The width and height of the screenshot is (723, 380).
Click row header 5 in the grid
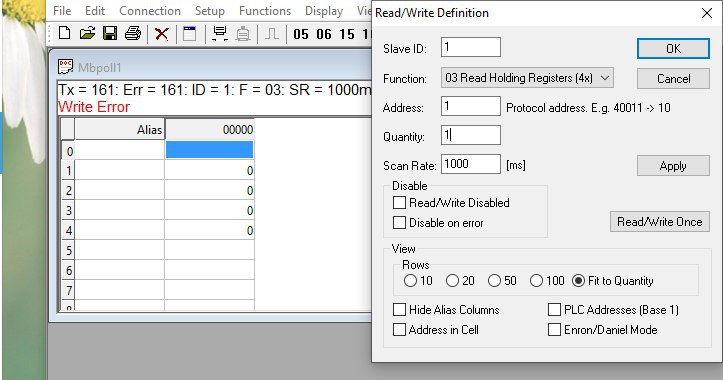[68, 250]
